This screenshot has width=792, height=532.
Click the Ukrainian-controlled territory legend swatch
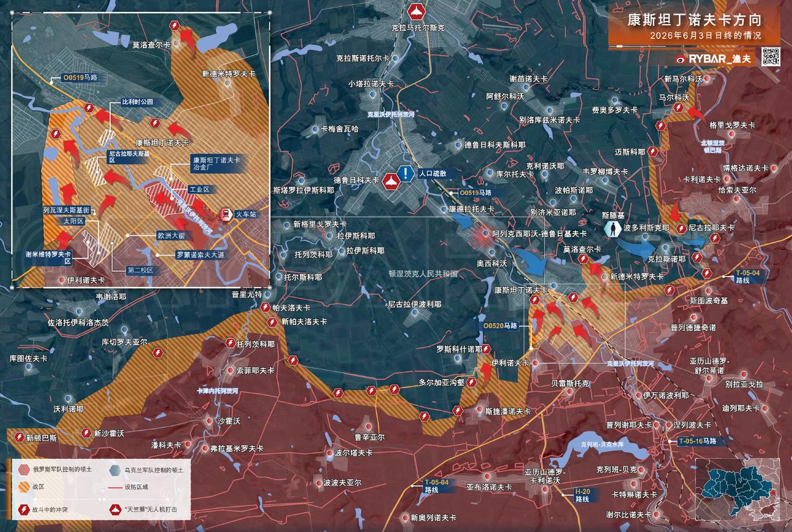click(114, 470)
